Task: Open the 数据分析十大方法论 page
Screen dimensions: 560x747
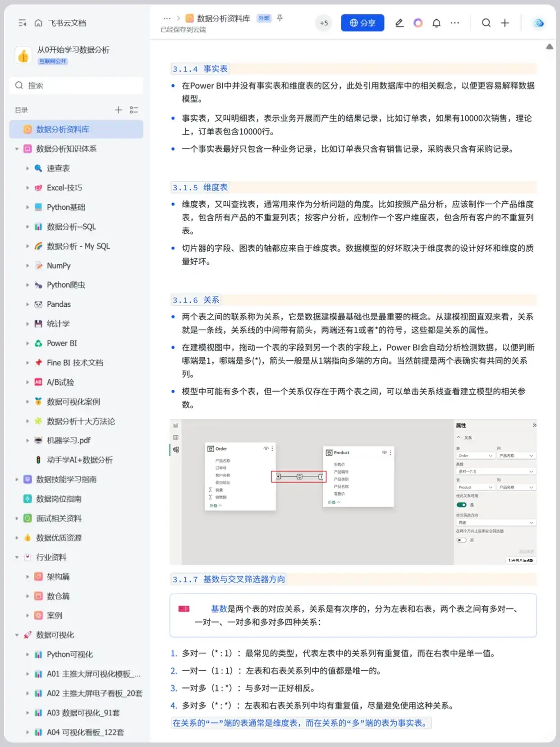Action: 81,421
